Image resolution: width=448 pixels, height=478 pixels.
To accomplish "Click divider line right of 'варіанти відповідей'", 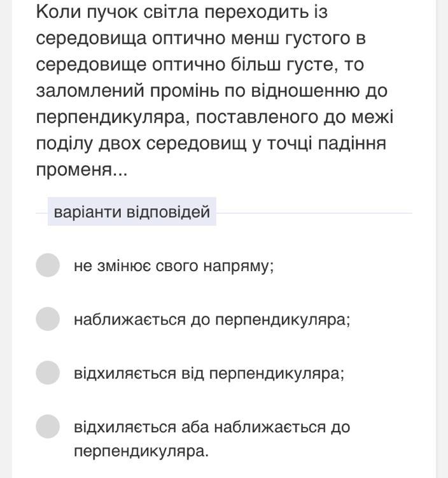I will 314,213.
